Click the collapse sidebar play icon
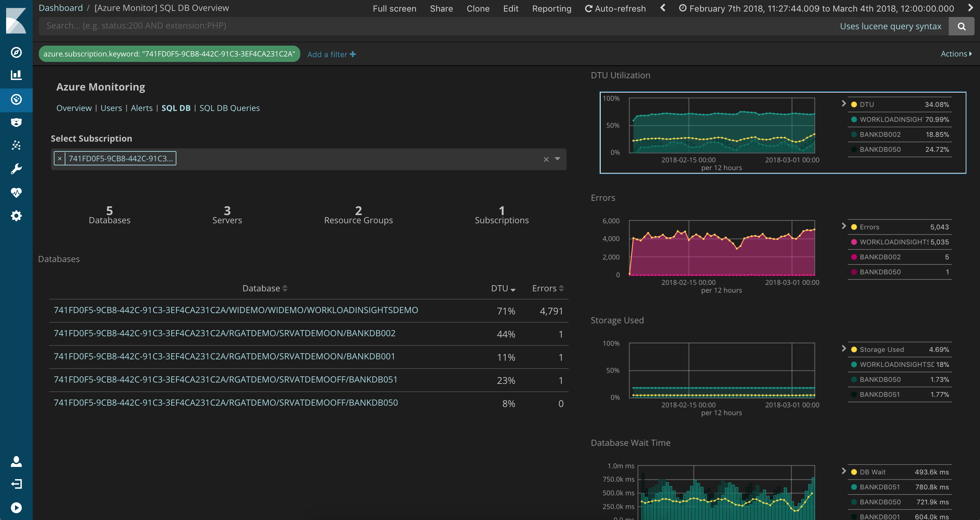 point(16,507)
